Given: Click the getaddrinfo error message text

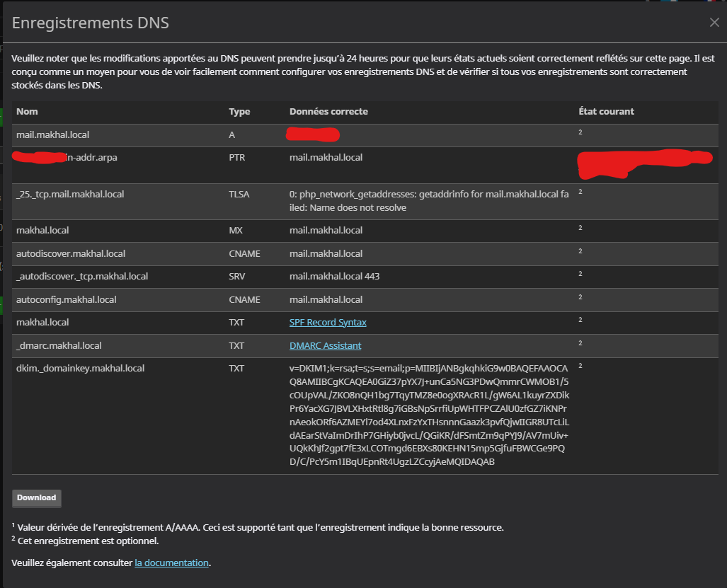Looking at the screenshot, I should click(429, 201).
